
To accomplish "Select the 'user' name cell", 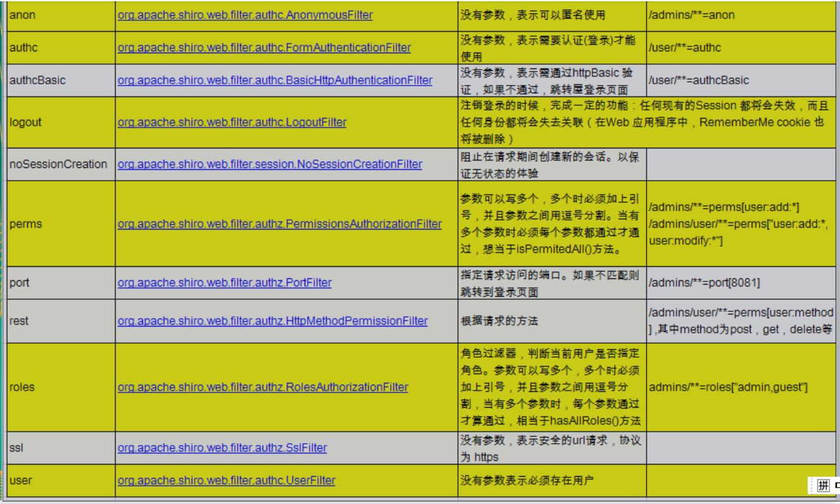I will coord(61,481).
